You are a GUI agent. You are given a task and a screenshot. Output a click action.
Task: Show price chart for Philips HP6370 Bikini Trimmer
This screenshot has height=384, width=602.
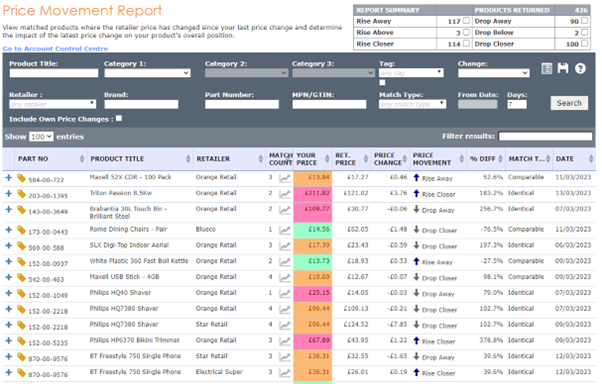(284, 341)
